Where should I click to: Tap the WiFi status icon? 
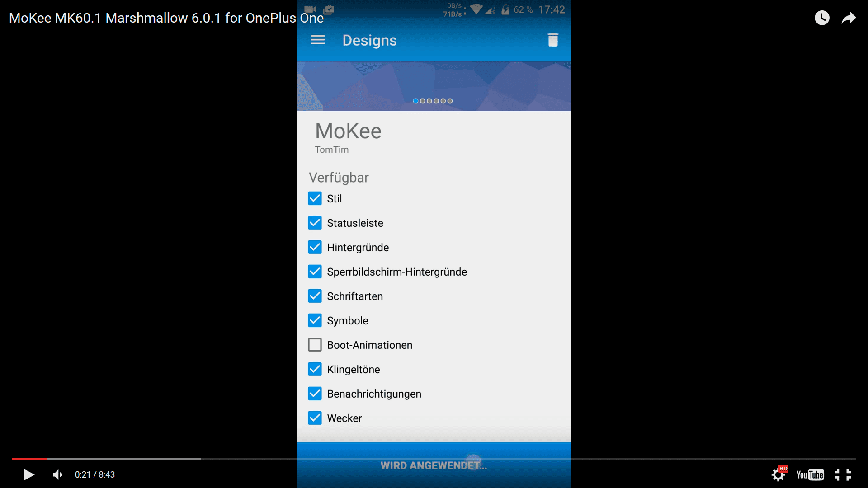(x=476, y=9)
